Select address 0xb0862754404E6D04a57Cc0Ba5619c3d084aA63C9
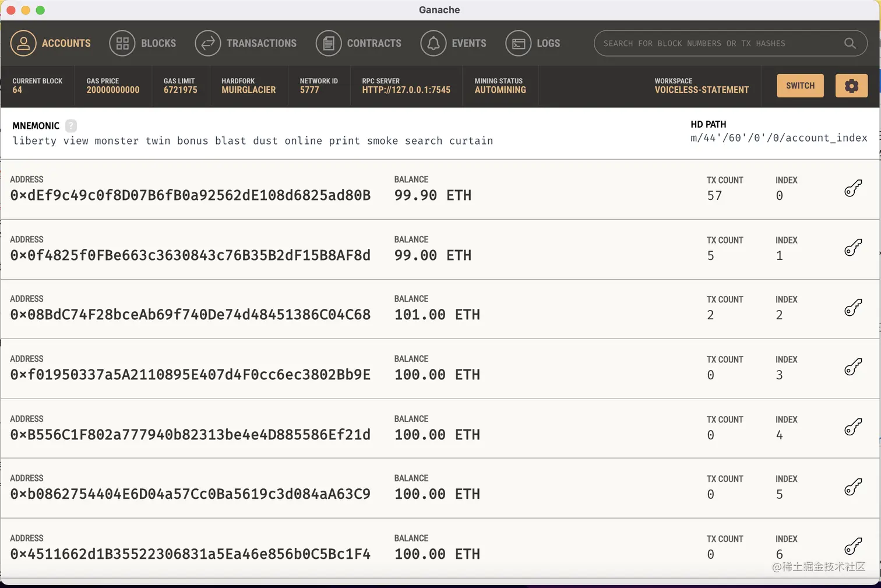881x588 pixels. (191, 494)
